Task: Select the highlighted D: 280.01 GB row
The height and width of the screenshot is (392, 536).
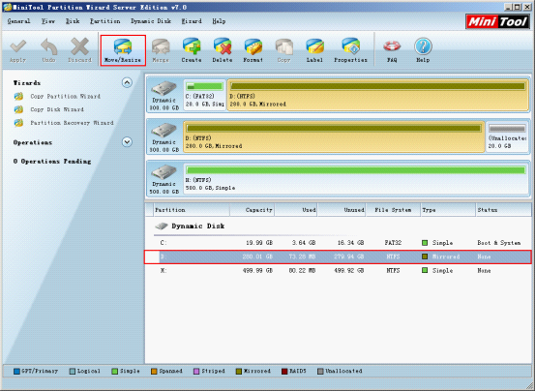Action: [338, 256]
